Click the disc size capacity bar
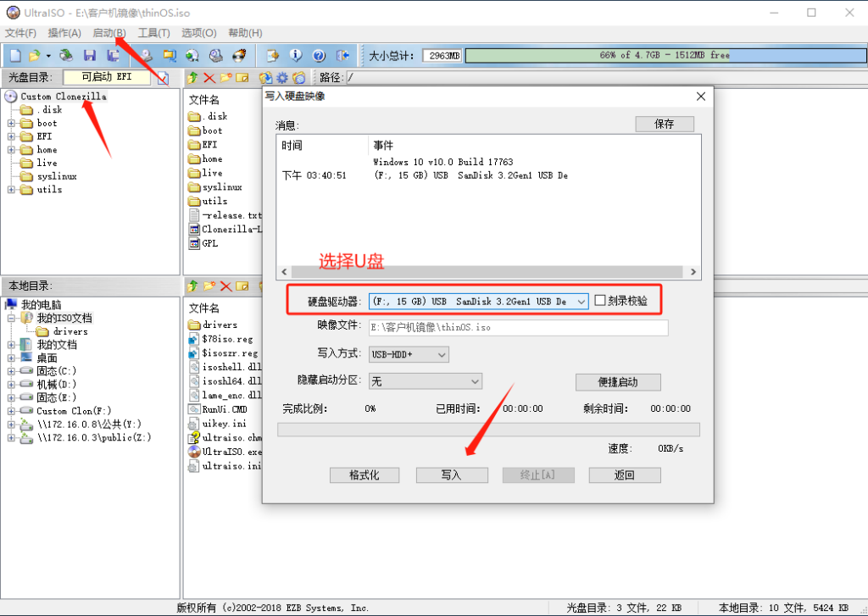The width and height of the screenshot is (868, 616). click(666, 55)
